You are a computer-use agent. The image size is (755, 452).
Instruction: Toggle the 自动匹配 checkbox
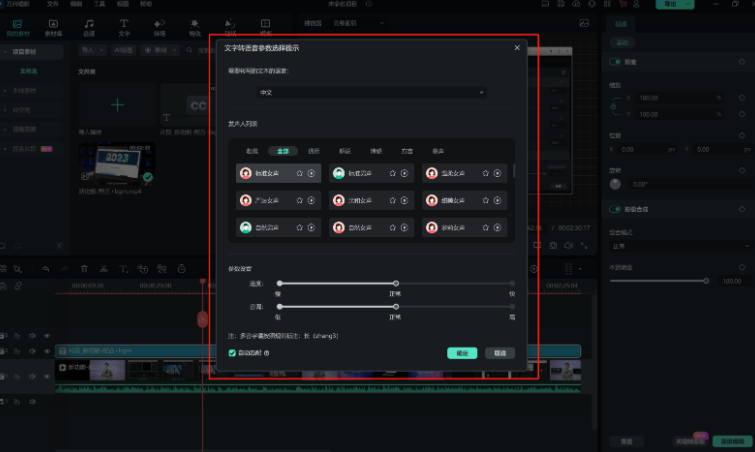click(233, 353)
